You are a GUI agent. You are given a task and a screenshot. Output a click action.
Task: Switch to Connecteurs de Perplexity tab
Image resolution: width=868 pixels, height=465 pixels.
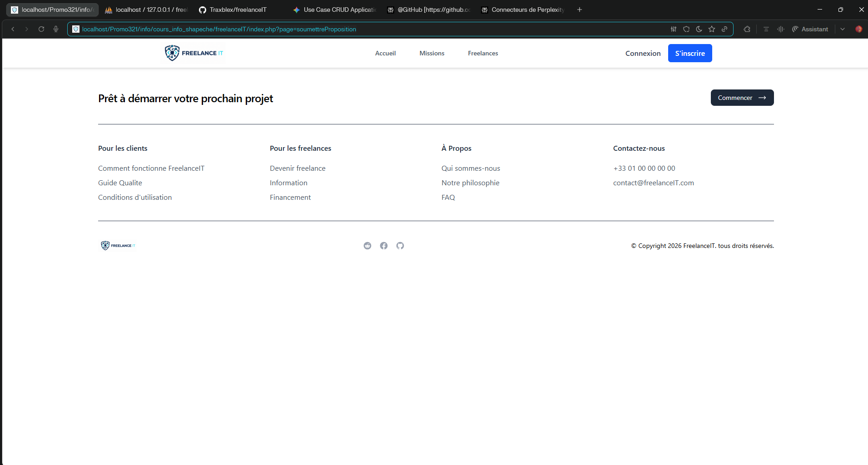click(523, 10)
